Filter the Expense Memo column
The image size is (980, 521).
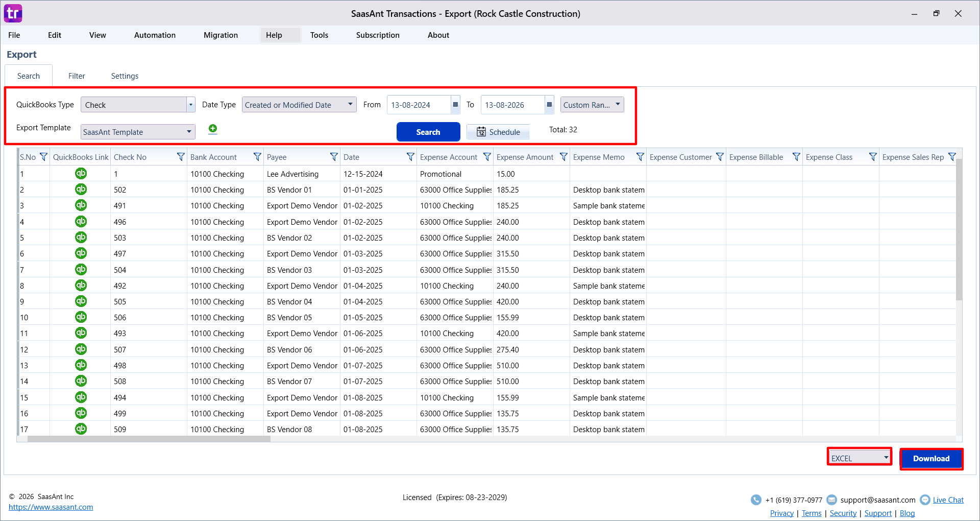click(x=640, y=157)
